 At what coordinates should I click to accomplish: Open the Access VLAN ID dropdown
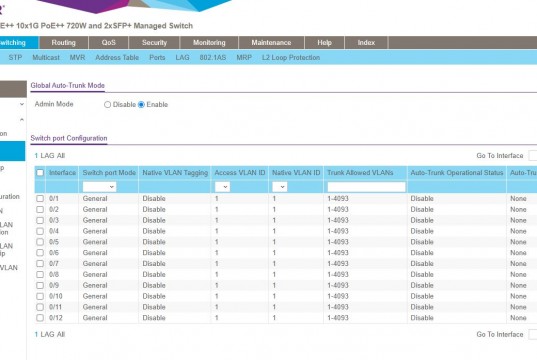[222, 187]
